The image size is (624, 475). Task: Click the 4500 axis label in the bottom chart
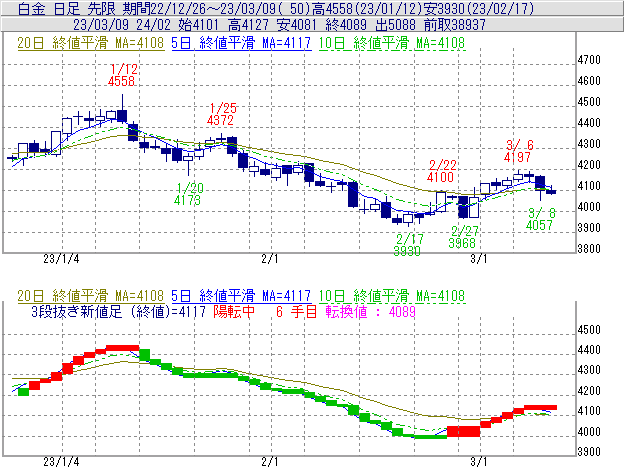pos(589,330)
